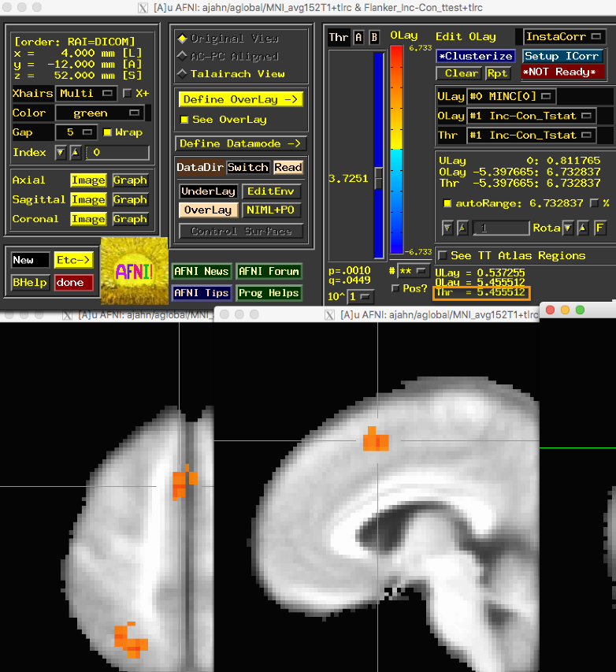Open the threshold power 10^ dropdown
This screenshot has height=672, width=616.
361,296
